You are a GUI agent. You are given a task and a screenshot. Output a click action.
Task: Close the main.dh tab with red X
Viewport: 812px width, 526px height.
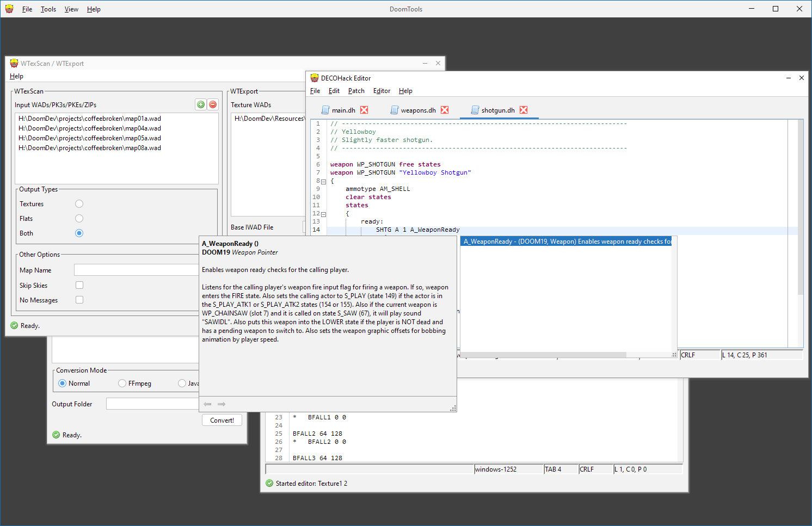click(x=364, y=110)
